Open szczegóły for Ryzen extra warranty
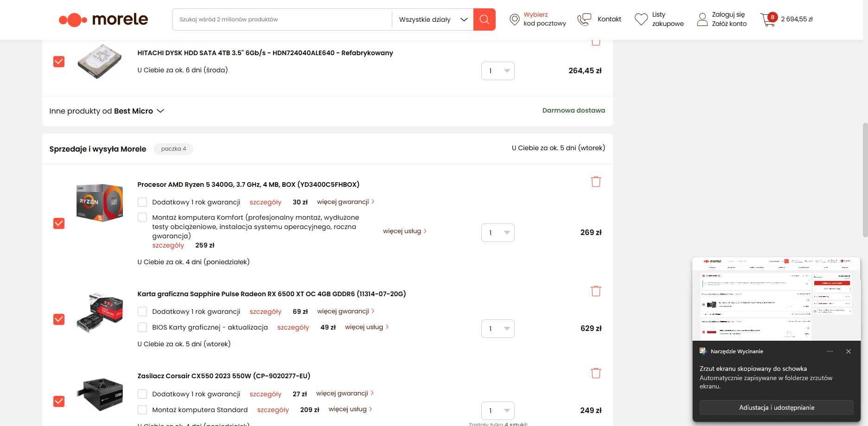This screenshot has width=868, height=426. point(265,202)
